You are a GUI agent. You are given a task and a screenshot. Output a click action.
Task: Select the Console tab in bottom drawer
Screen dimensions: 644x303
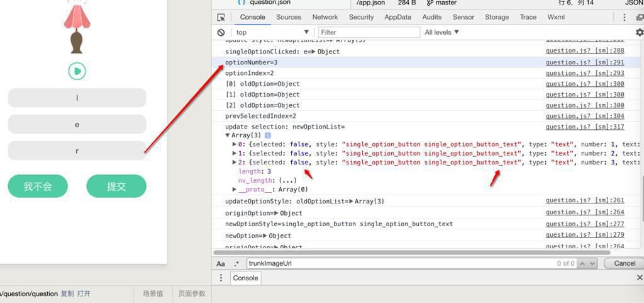tap(245, 278)
